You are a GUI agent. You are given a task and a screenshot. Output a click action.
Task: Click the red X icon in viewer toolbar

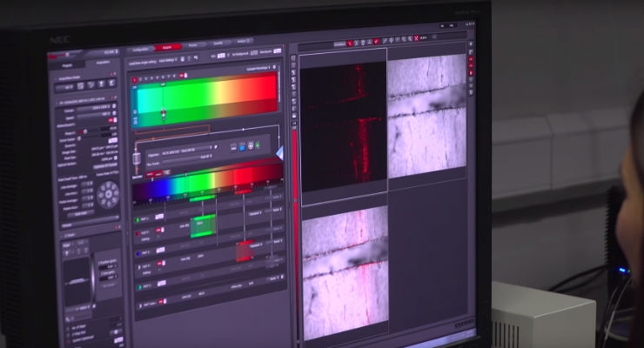tap(416, 38)
